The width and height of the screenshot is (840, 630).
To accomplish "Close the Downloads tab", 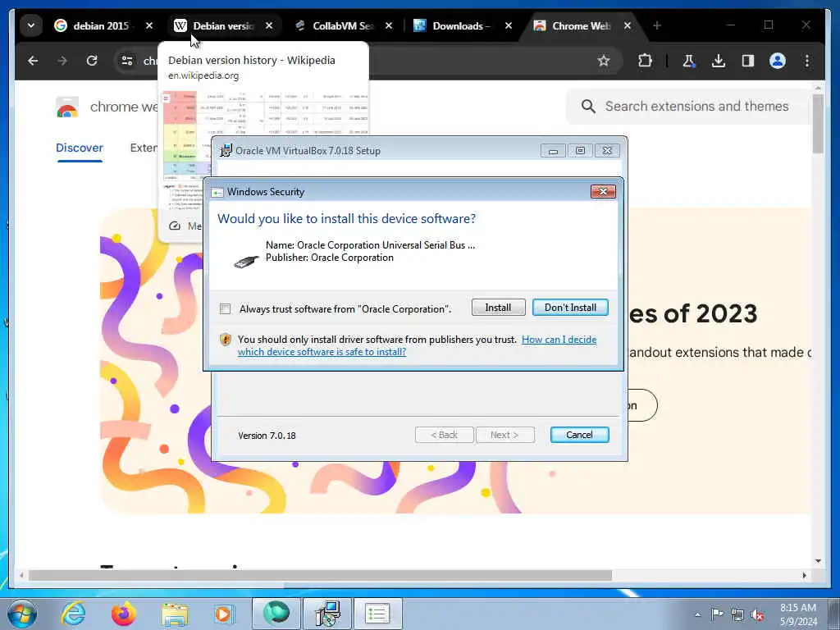I will (x=509, y=25).
